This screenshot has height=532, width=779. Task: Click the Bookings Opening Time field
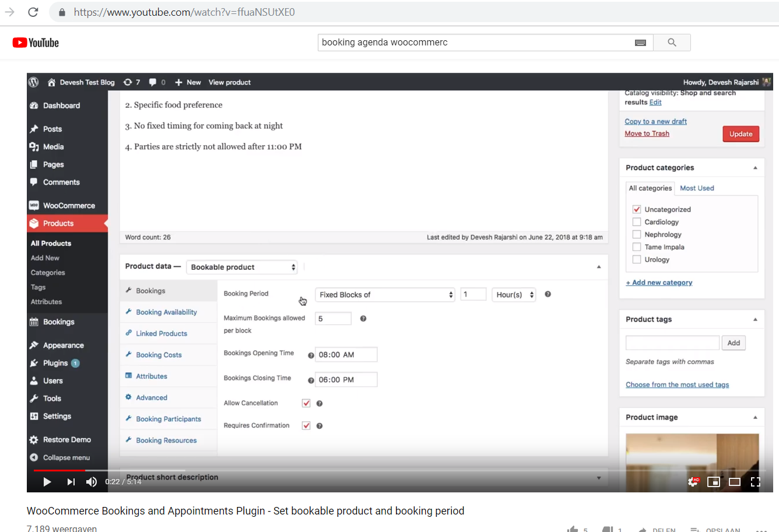(x=346, y=355)
